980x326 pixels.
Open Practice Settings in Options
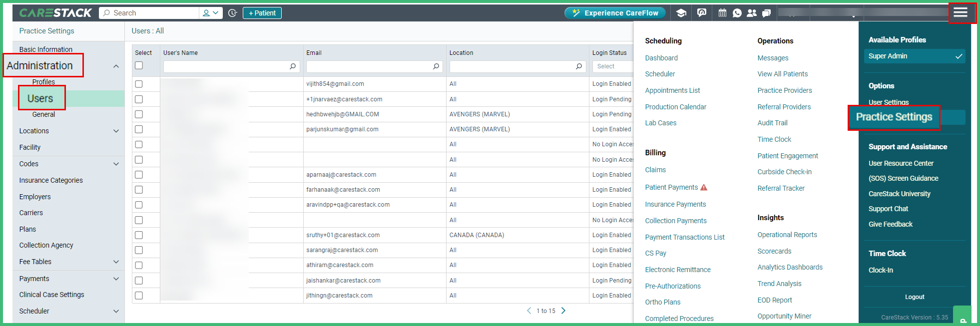(x=894, y=117)
